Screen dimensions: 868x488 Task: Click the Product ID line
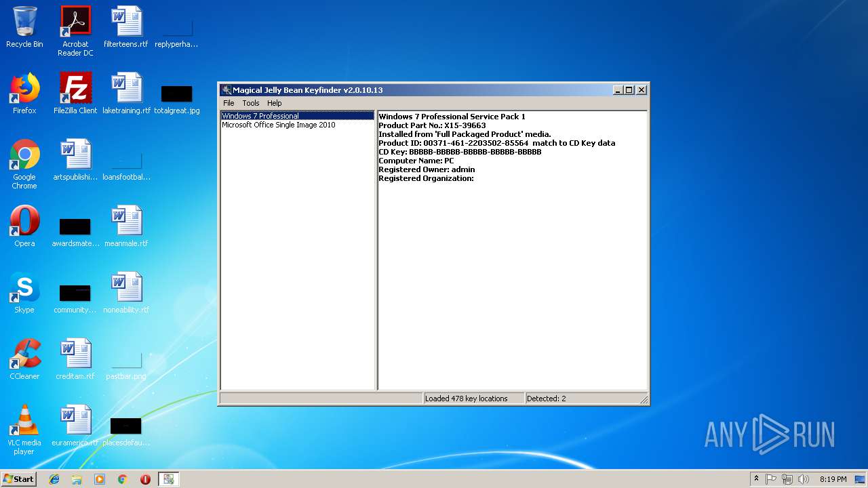496,143
